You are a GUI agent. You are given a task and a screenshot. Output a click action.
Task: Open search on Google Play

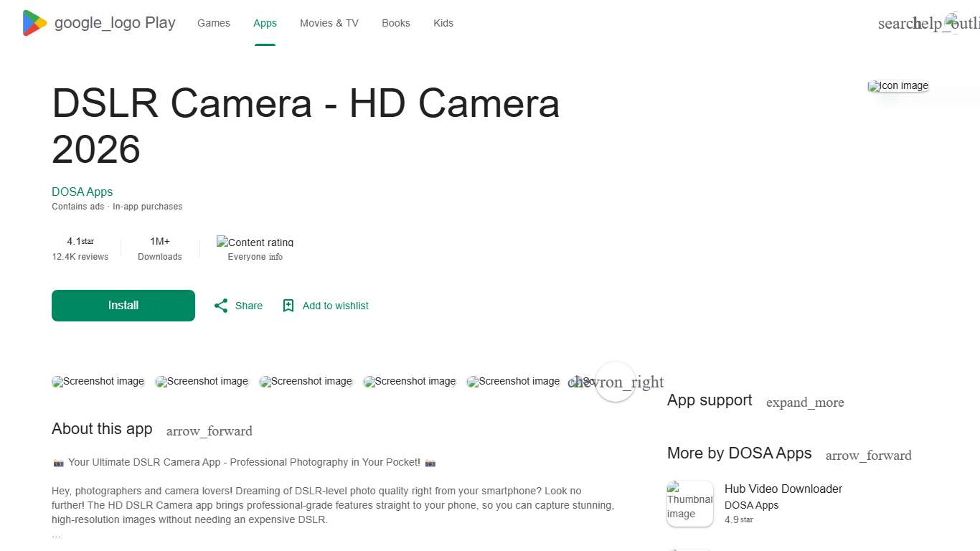[x=895, y=23]
